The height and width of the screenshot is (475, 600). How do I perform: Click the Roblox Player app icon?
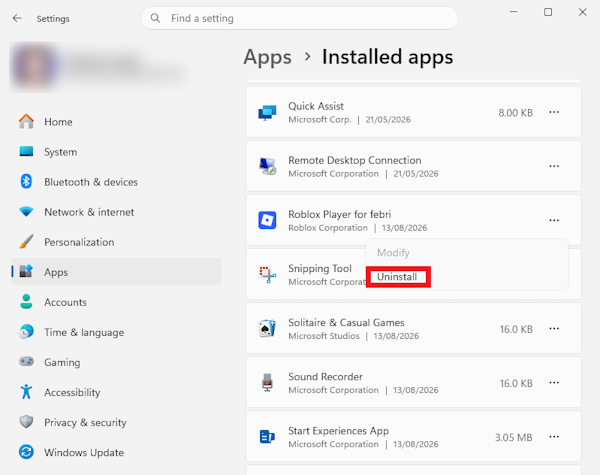point(267,220)
